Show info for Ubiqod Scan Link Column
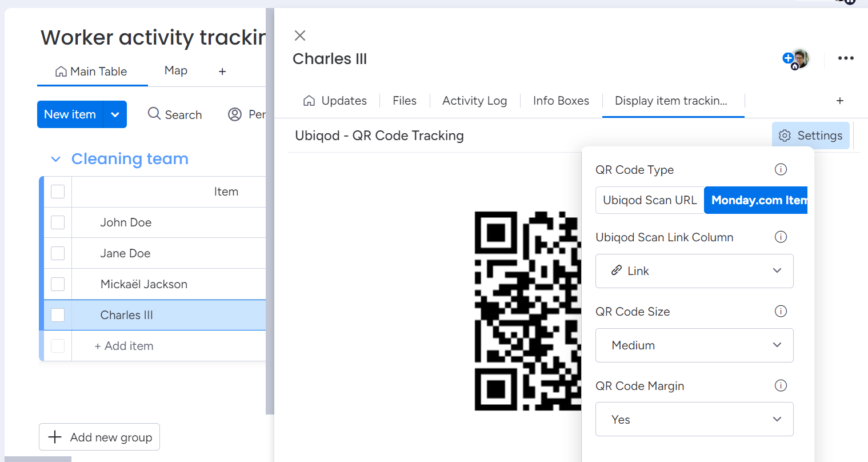 (781, 237)
